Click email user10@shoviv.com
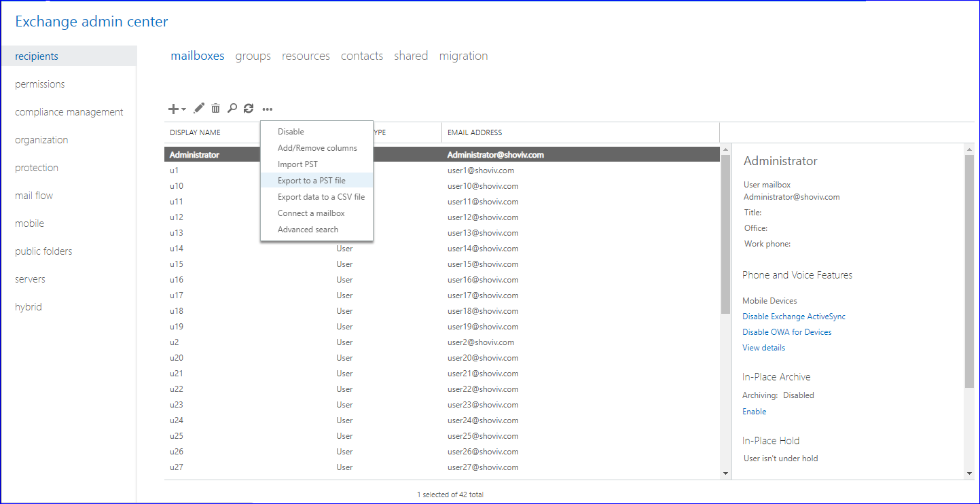This screenshot has height=504, width=980. coord(483,186)
